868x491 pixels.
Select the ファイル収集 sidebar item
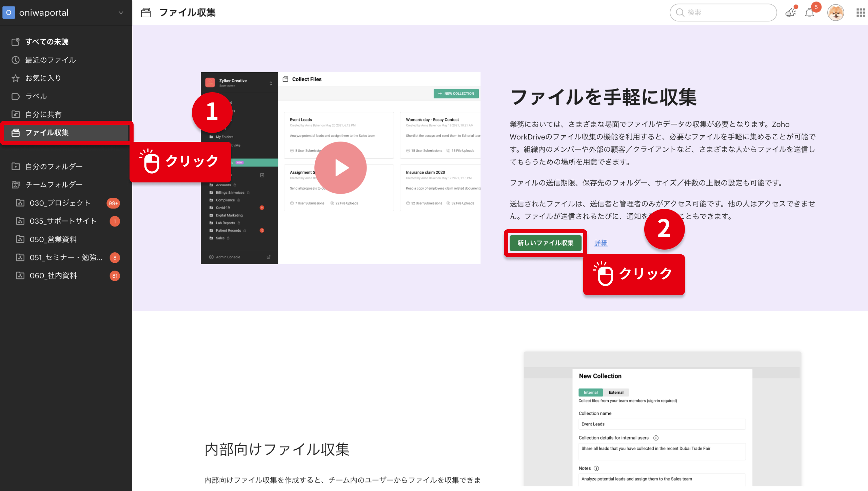tap(47, 133)
